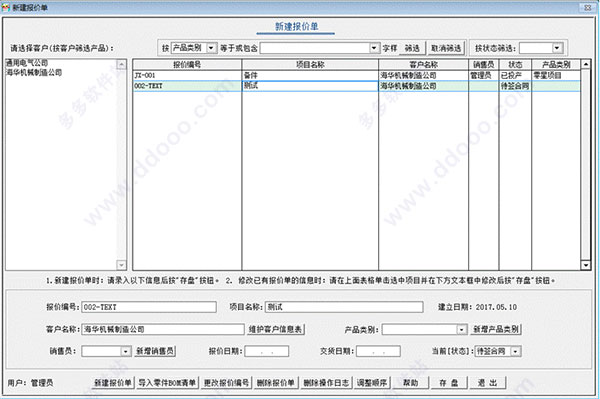Close the 新建报价单 window
Screen dimensions: 600x399
tap(587, 7)
